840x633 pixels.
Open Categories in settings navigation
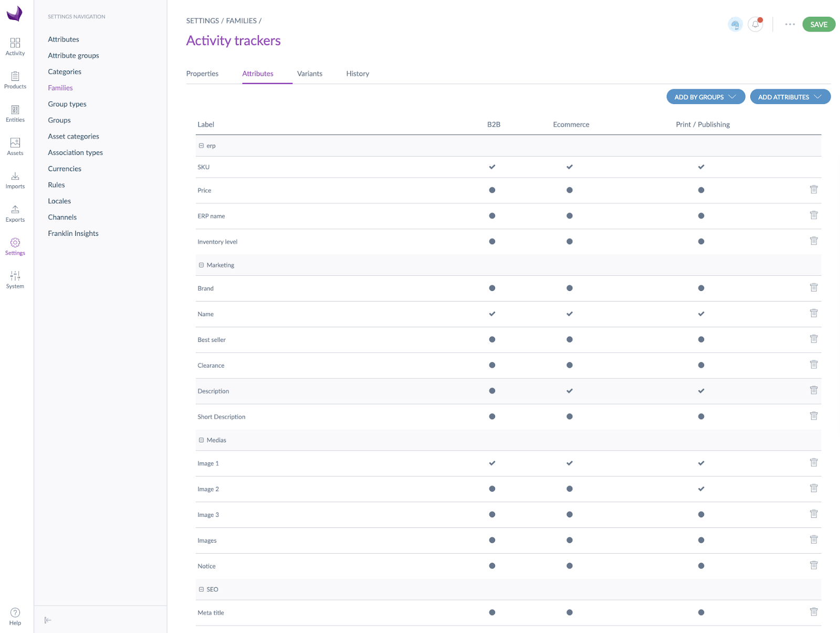(65, 71)
